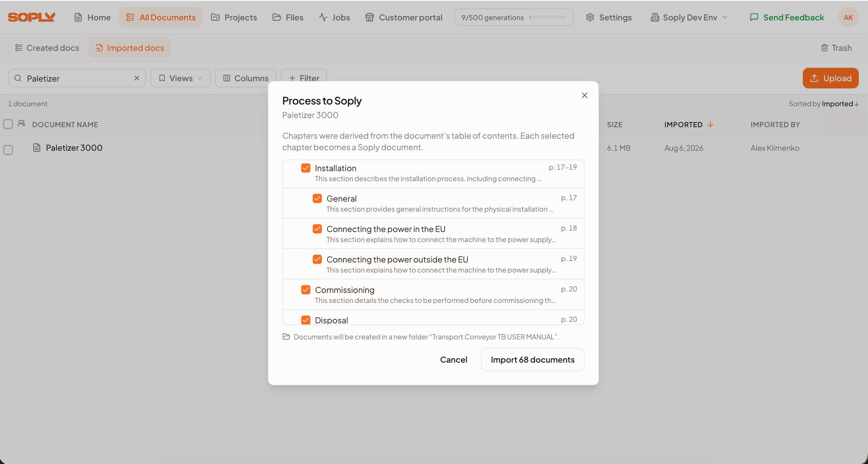Uncheck the General chapter checkbox
The image size is (868, 464).
click(317, 198)
